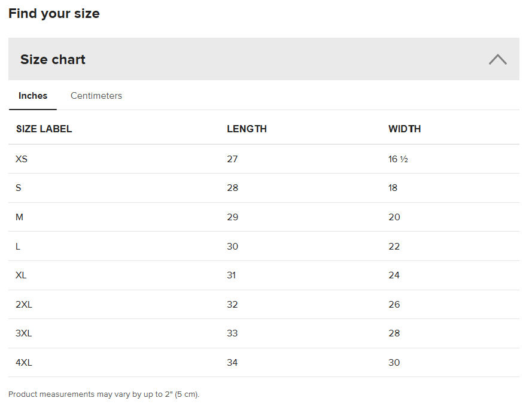Select the XS size row label
Image resolution: width=532 pixels, height=407 pixels.
click(x=22, y=159)
